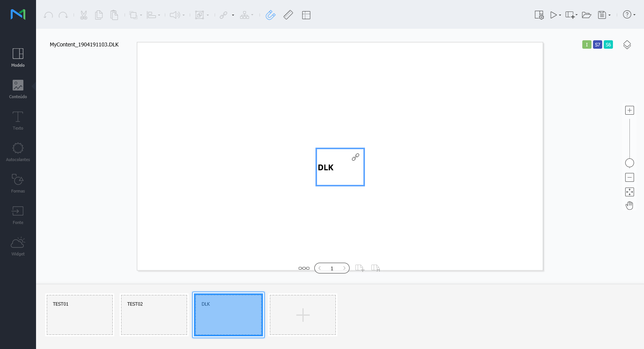Click the hand pan tool
This screenshot has height=349, width=644.
click(629, 206)
